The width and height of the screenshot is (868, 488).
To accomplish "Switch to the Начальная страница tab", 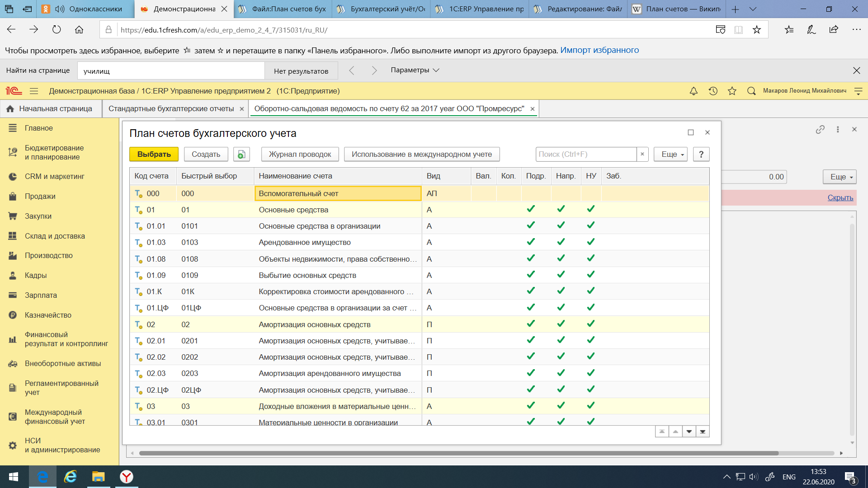I will (x=50, y=108).
